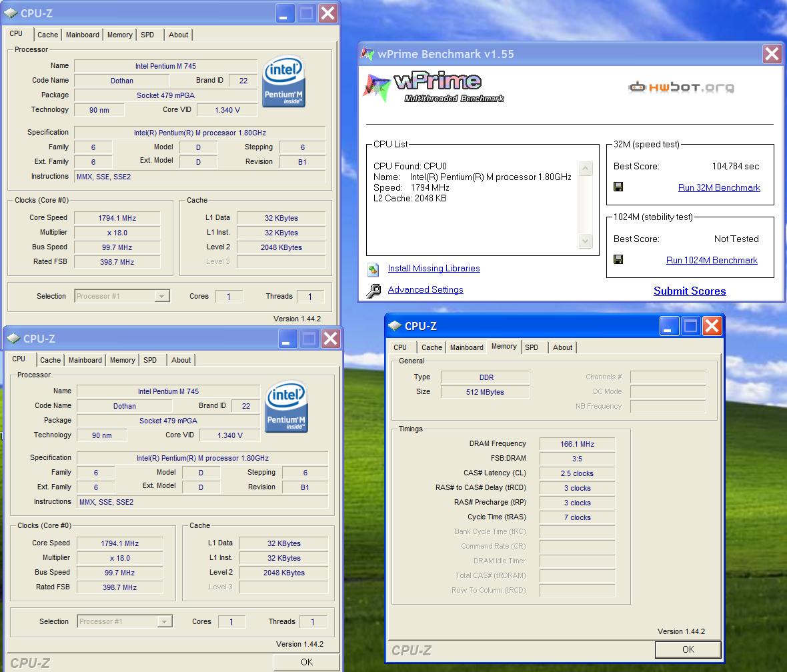
Task: Minimize the bottom-left CPU-Z window
Action: [x=287, y=339]
